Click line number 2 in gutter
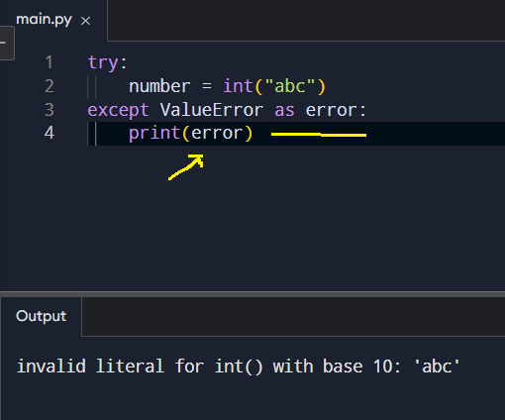The height and width of the screenshot is (420, 505). click(x=49, y=86)
